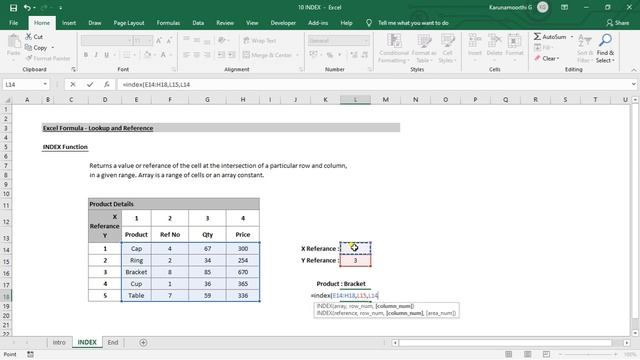Open the Page Layout ribbon tab
This screenshot has height=360, width=640.
(129, 23)
